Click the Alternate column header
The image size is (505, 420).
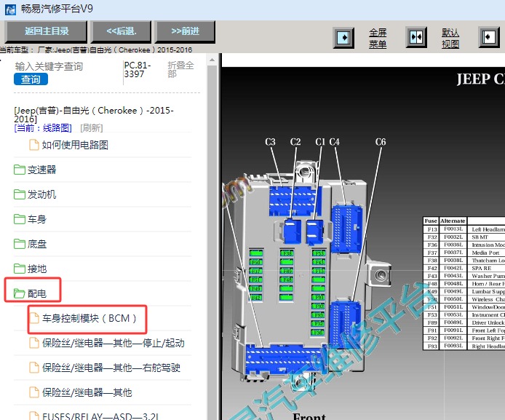coord(453,221)
